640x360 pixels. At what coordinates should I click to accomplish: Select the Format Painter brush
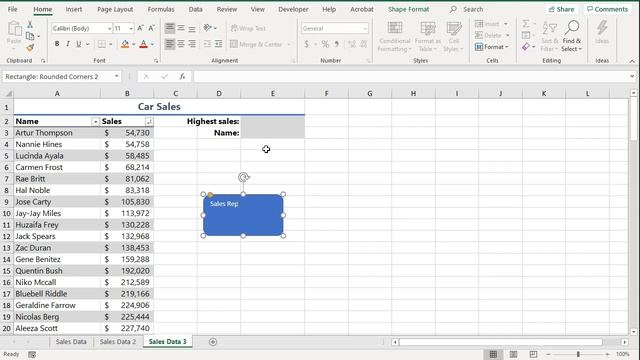click(x=30, y=48)
